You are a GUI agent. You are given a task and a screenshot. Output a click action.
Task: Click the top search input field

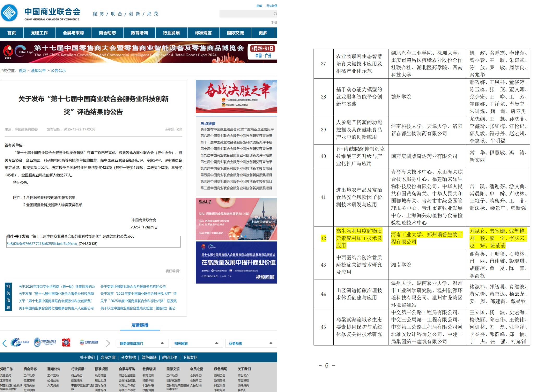click(x=246, y=14)
